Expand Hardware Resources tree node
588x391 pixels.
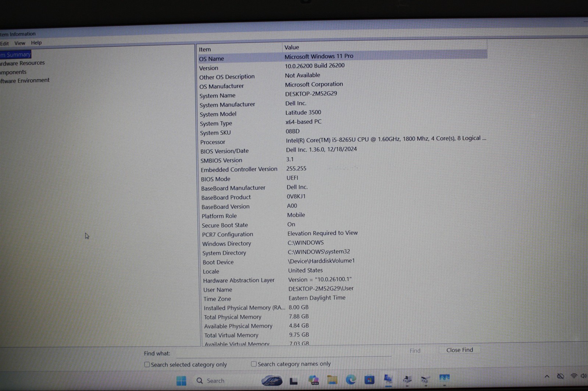[x=22, y=63]
